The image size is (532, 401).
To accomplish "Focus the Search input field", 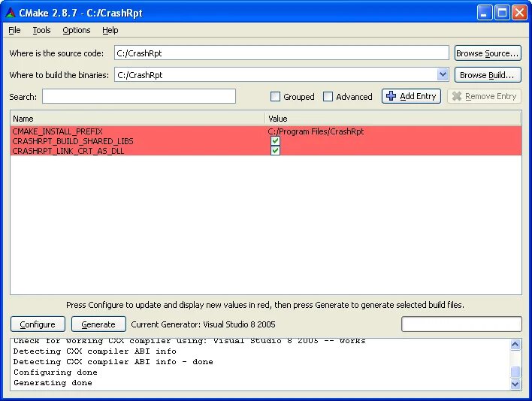I will pos(139,96).
